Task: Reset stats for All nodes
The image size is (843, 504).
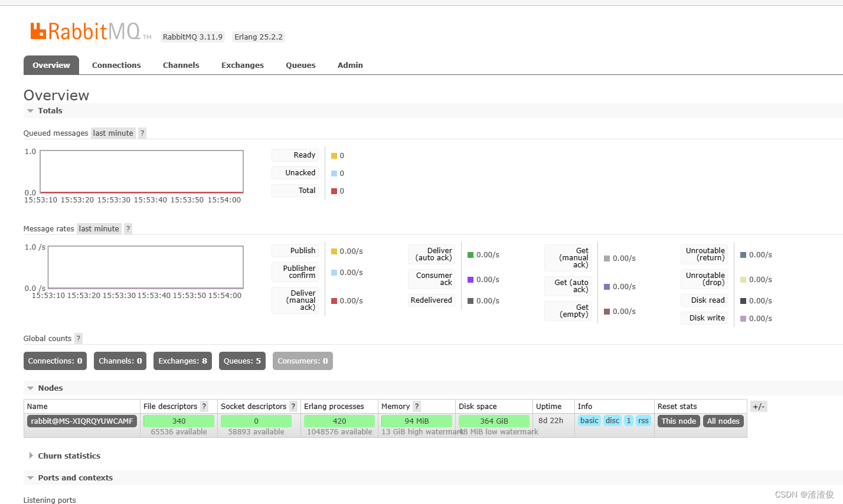Action: (x=723, y=421)
